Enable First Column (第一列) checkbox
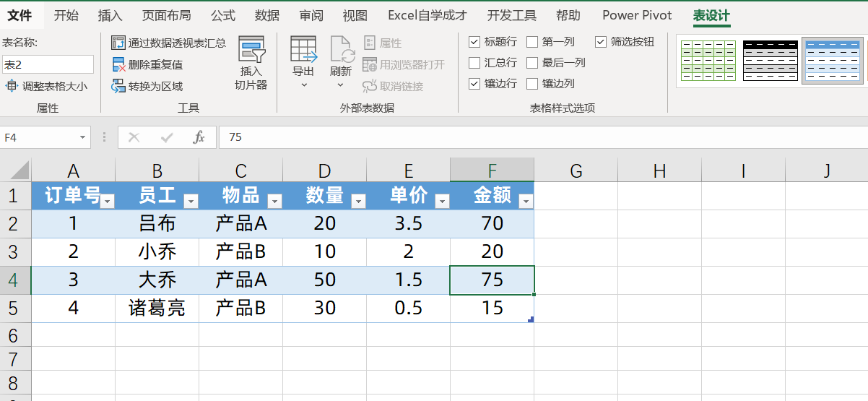 tap(532, 42)
